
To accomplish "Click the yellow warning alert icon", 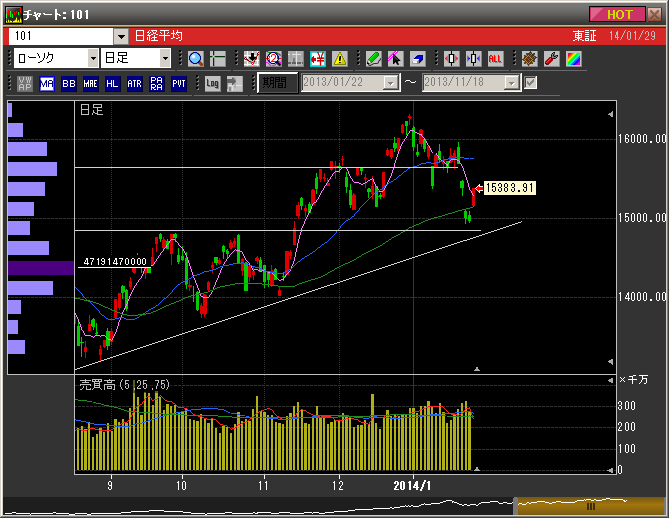I will tap(340, 59).
